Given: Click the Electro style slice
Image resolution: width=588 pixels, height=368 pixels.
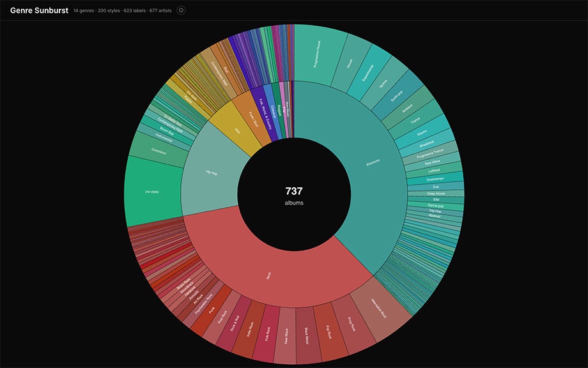Looking at the screenshot, I should [x=422, y=133].
